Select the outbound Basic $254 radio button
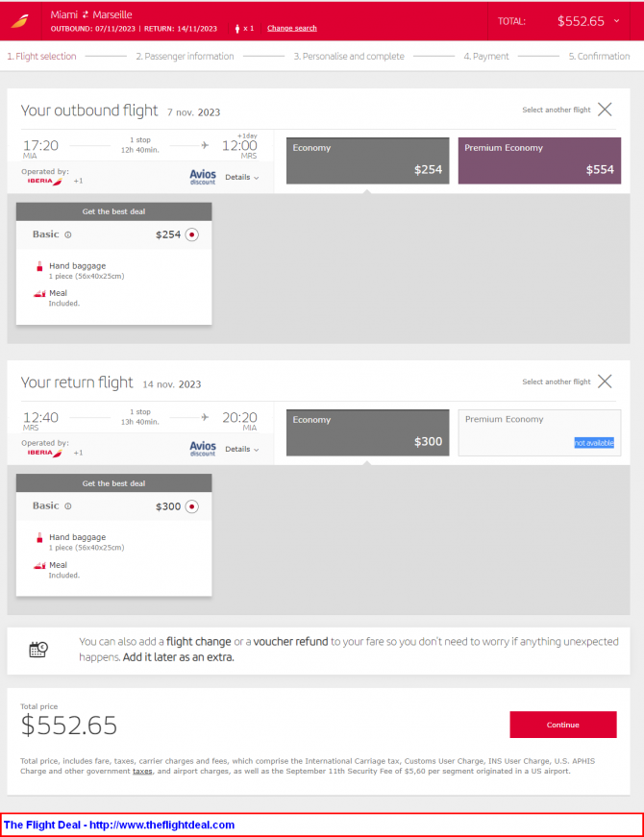The height and width of the screenshot is (837, 644). pos(191,234)
